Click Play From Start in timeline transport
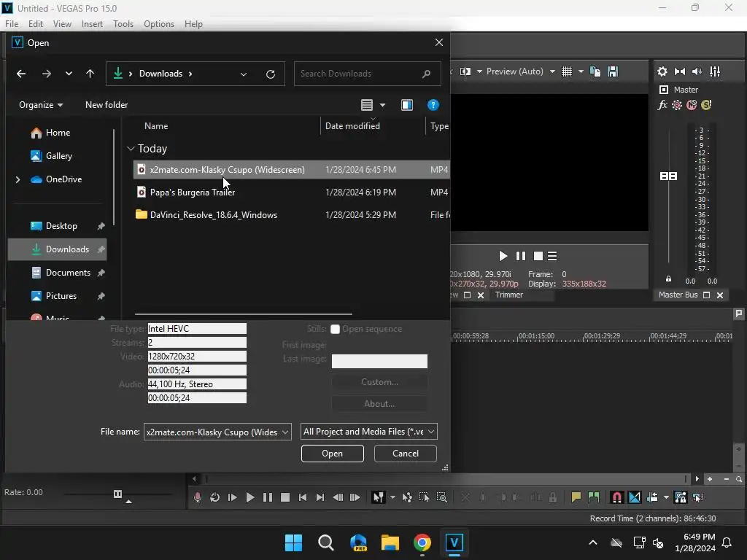Viewport: 747px width, 560px height. tap(233, 497)
